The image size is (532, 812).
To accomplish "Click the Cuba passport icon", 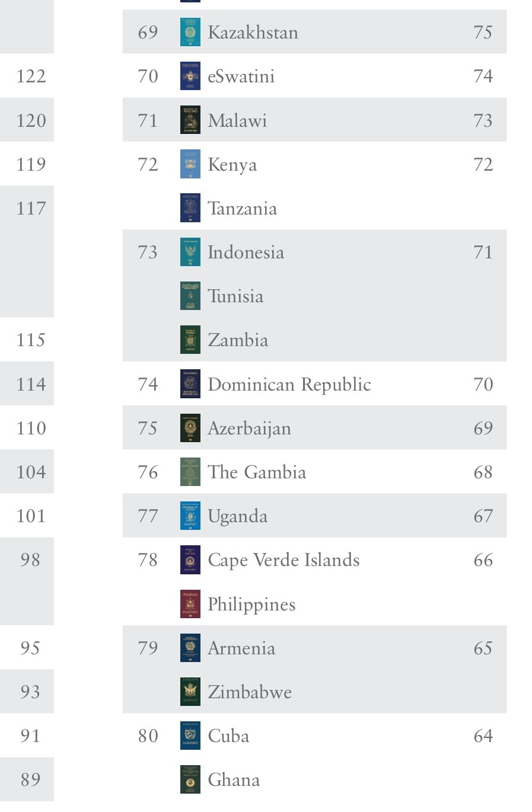I will 190,736.
